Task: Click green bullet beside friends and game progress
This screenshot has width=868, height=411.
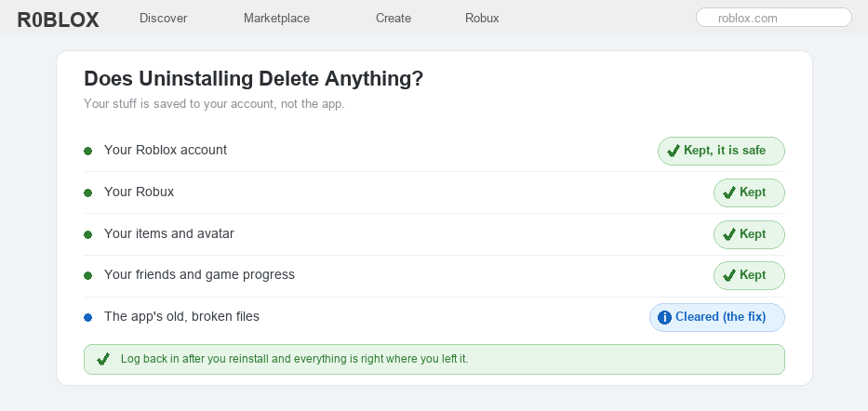Action: click(87, 275)
